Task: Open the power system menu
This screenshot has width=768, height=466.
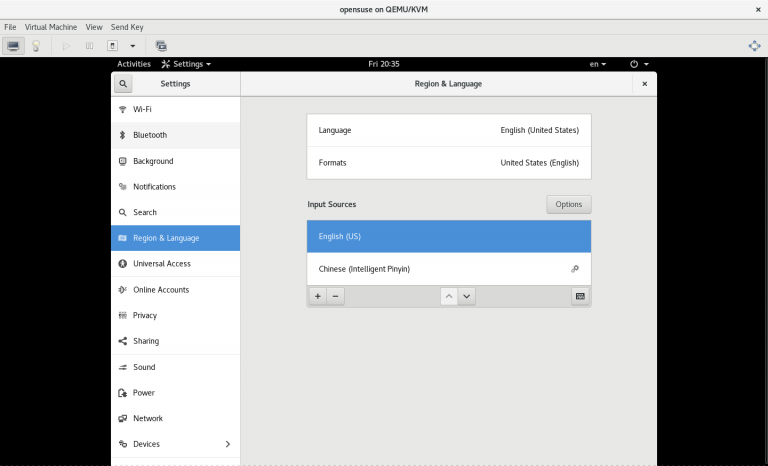Action: tap(639, 64)
